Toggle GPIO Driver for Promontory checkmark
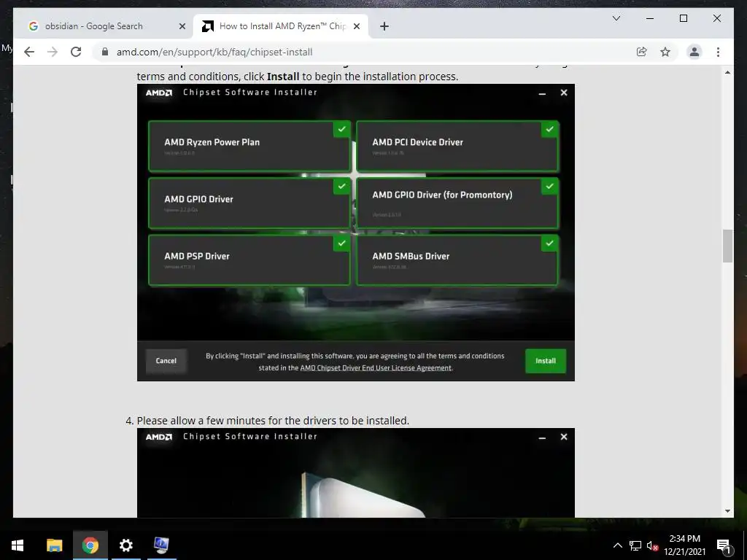 [550, 186]
